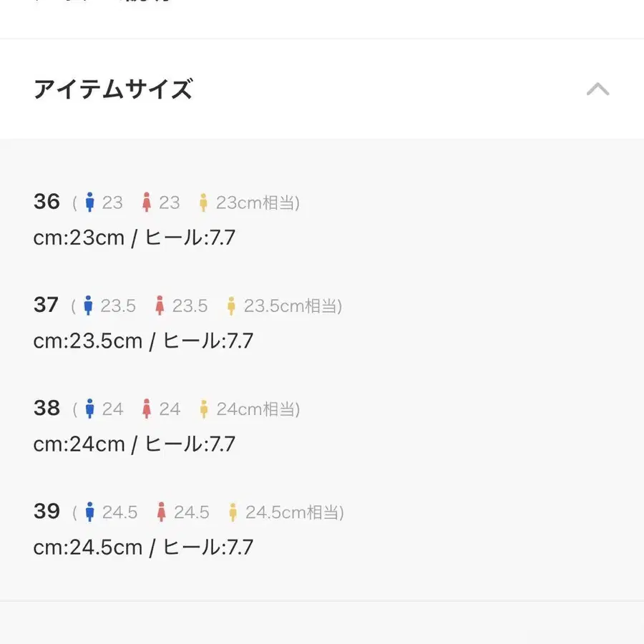
Task: Click the cm:23.5cm heel measurement text
Action: click(x=143, y=341)
